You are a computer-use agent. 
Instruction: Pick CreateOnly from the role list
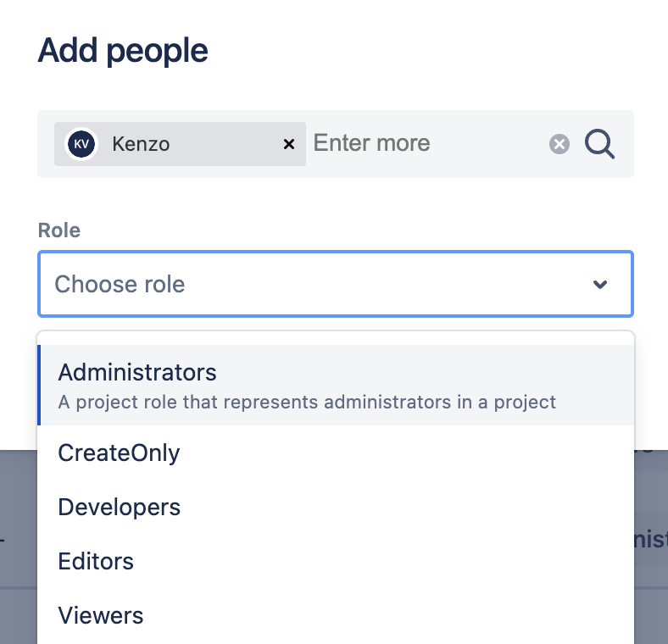click(x=119, y=453)
